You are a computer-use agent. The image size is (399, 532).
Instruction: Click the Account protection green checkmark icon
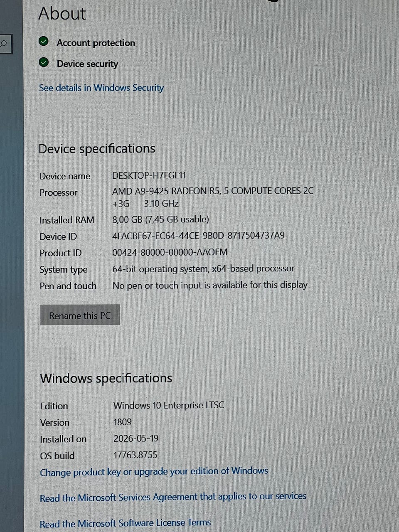click(44, 42)
